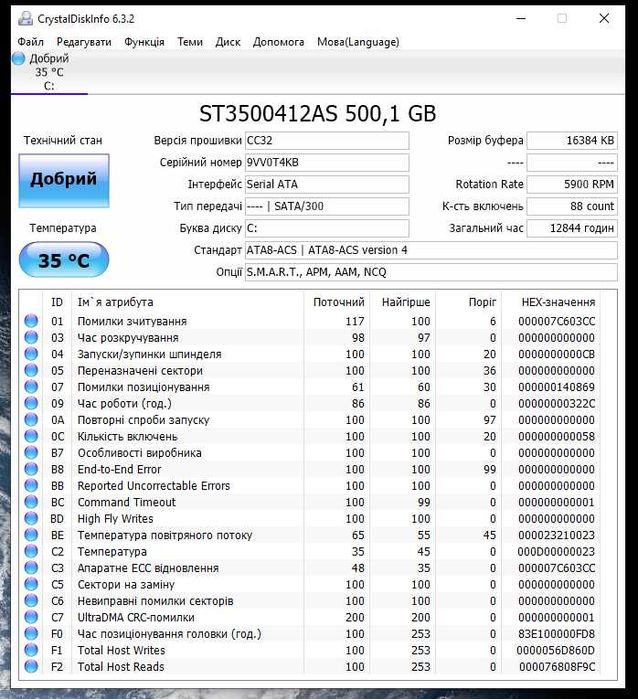Open the Теми menu
The width and height of the screenshot is (638, 699).
(190, 42)
